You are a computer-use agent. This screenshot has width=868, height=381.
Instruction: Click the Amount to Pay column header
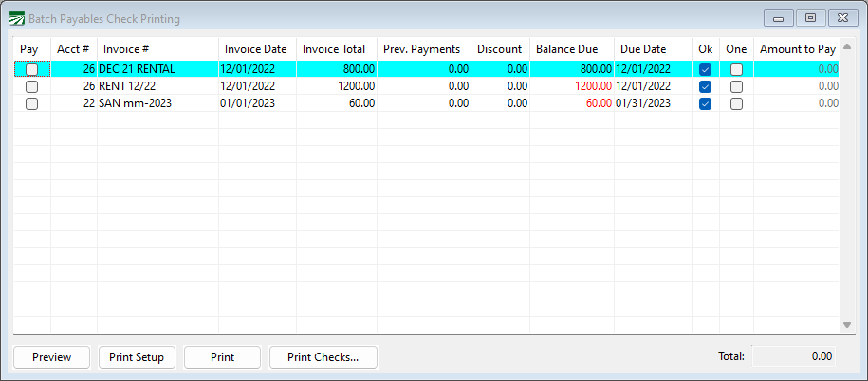797,48
